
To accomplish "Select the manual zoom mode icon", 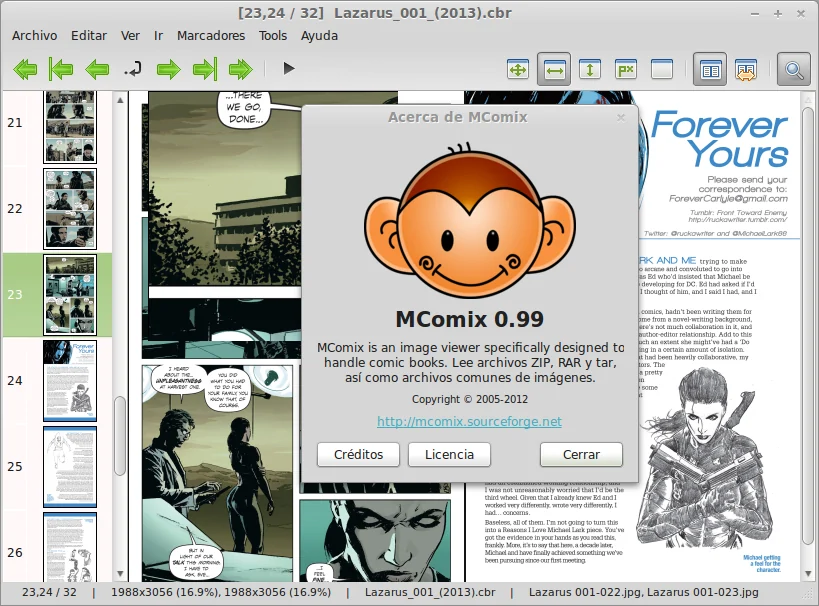I will [x=662, y=69].
